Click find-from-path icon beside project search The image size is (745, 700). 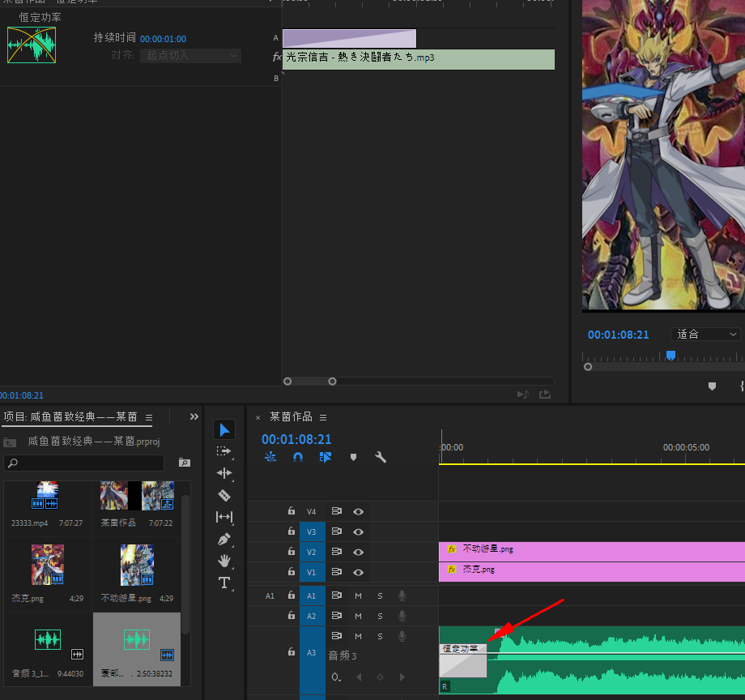pos(185,463)
